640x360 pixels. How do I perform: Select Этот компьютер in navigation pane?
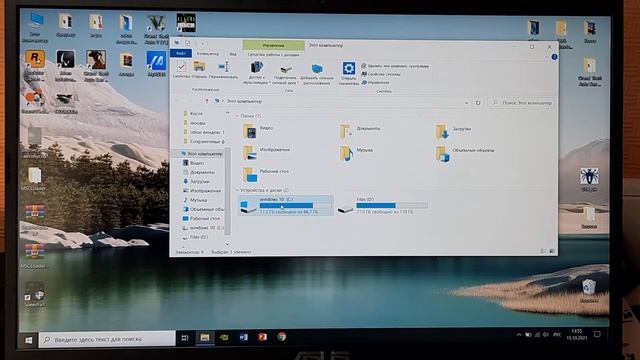(x=201, y=154)
